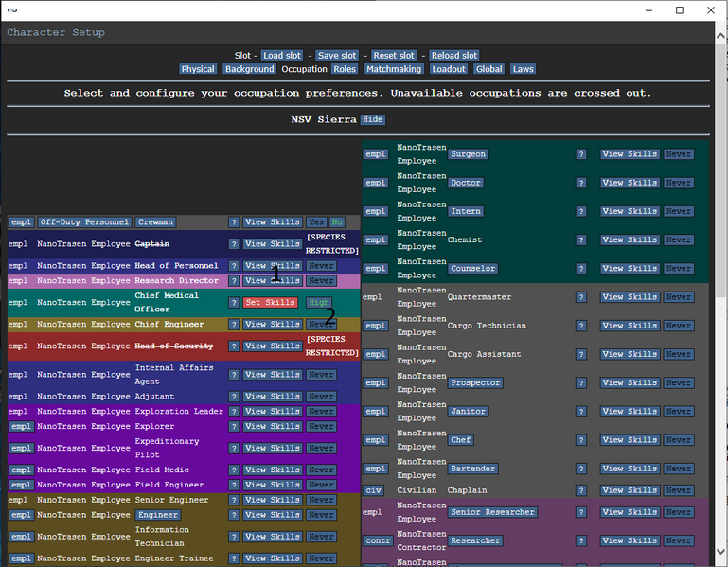
Task: Click the question mark beside Quartermaster
Action: pos(581,297)
